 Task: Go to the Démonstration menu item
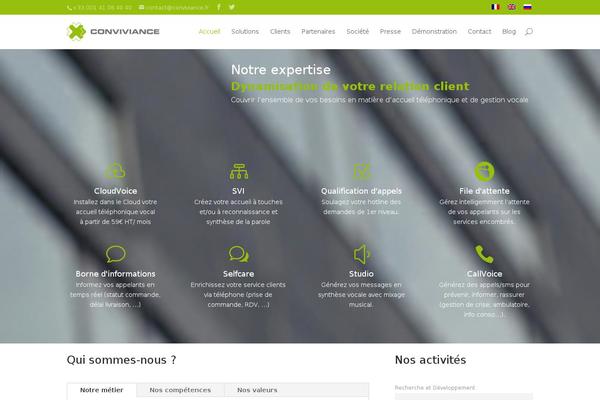click(x=434, y=31)
